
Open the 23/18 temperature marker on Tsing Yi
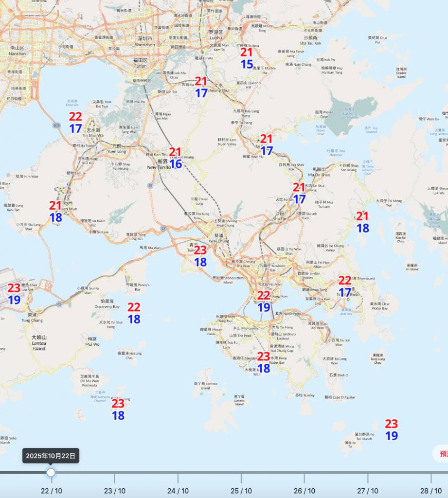(x=200, y=256)
